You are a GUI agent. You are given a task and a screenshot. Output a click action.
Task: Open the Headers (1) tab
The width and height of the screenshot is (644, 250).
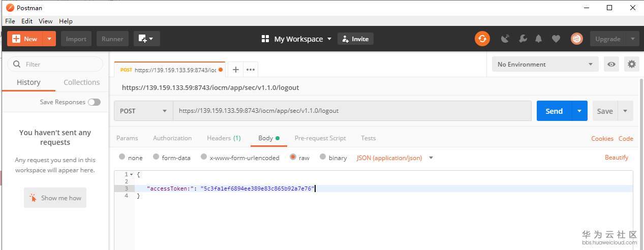[x=224, y=138]
